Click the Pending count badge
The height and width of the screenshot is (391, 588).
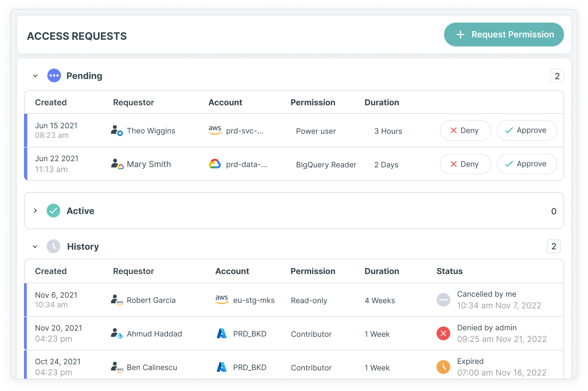click(557, 76)
